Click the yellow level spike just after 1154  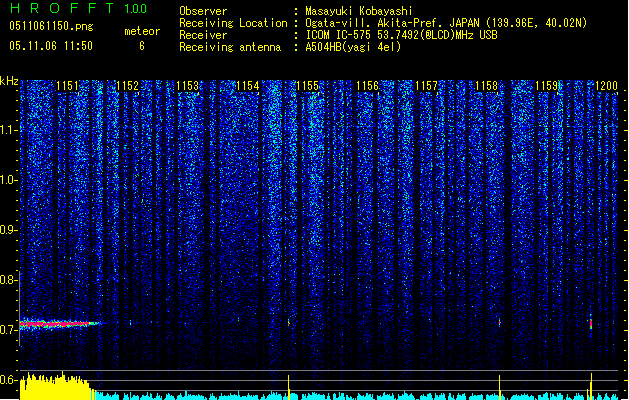tap(288, 387)
